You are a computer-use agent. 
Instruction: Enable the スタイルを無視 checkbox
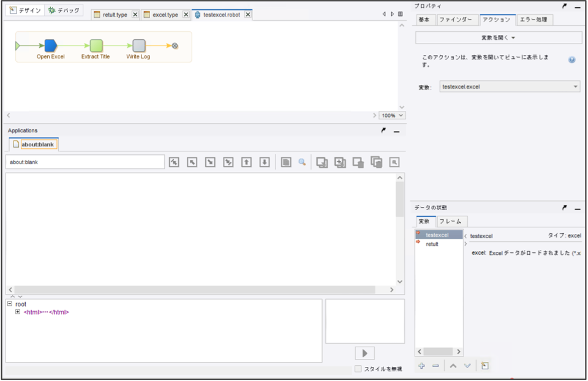coord(358,368)
